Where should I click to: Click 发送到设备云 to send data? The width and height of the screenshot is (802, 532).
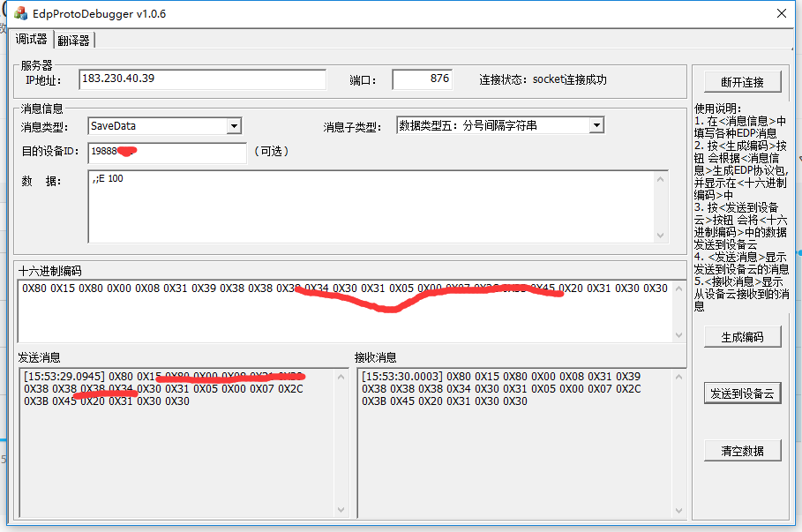[742, 393]
